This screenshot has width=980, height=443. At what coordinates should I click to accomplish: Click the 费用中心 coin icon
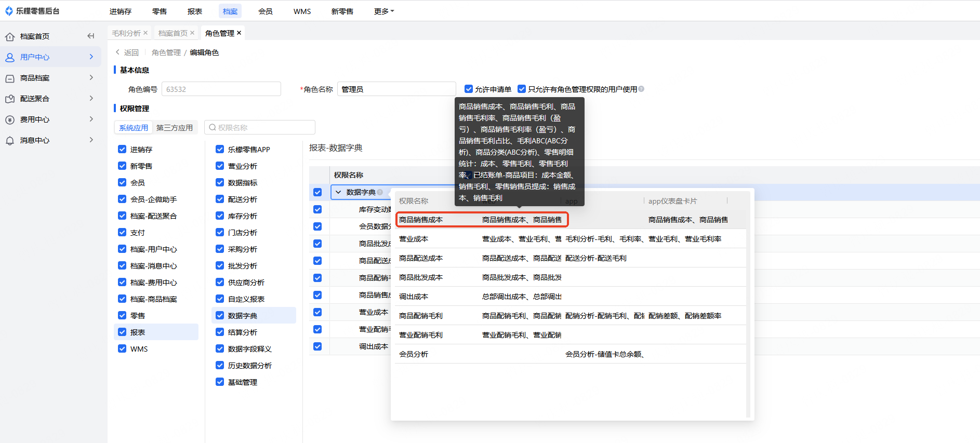pyautogui.click(x=10, y=120)
